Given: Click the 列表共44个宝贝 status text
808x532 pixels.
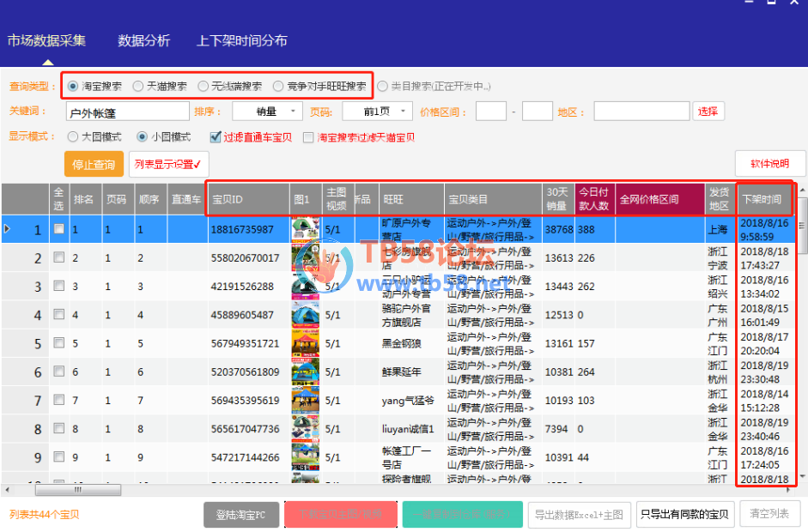Looking at the screenshot, I should pos(45,515).
